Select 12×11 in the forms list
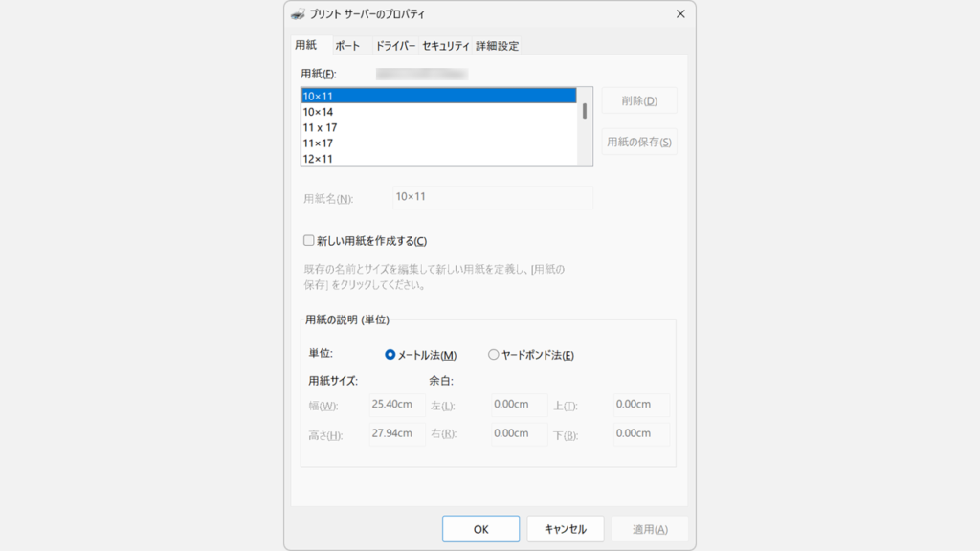 [438, 159]
